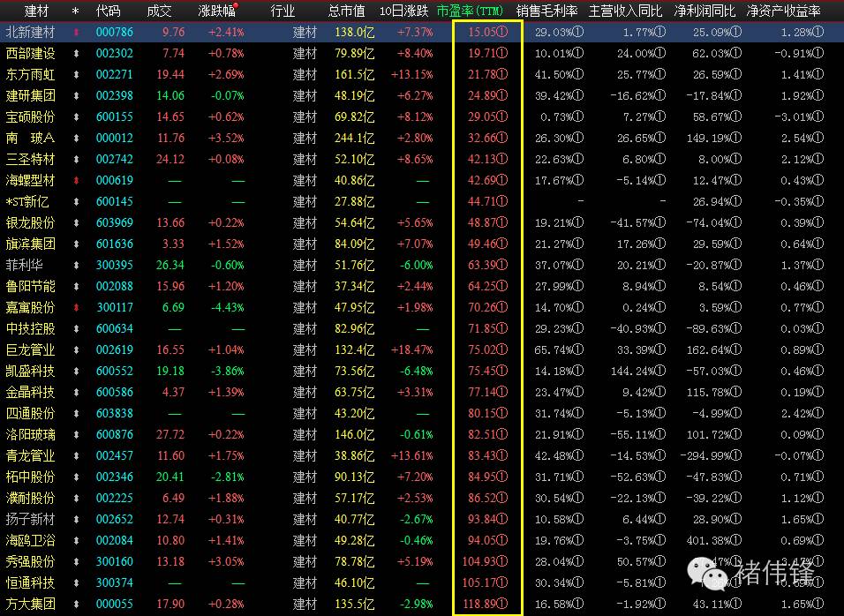Select stock name *ST新亿
Screen dimensions: 844x616
pyautogui.click(x=27, y=202)
